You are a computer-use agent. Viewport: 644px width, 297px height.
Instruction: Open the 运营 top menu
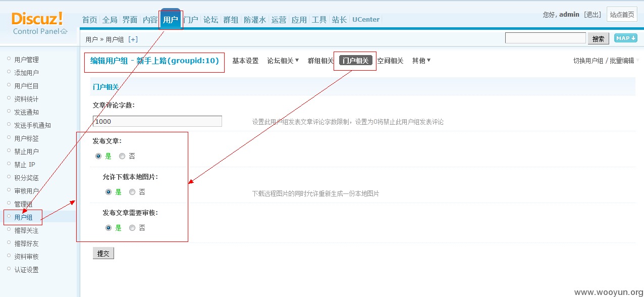point(279,20)
